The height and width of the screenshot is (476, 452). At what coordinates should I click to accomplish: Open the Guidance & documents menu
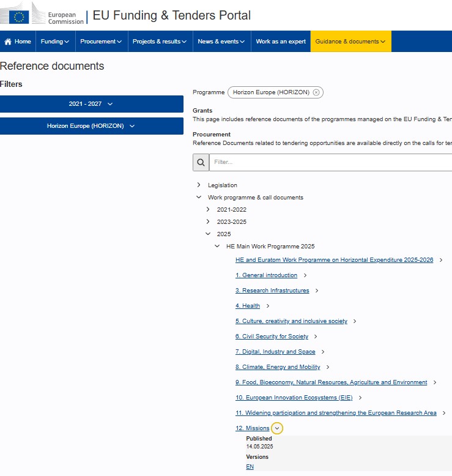[350, 42]
